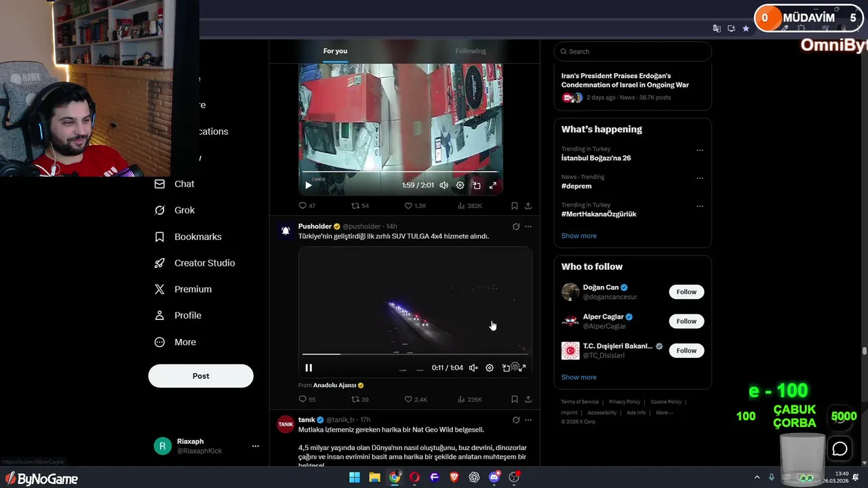Open Pusholder's profile avatar
Viewport: 868px width, 488px height.
tap(285, 231)
